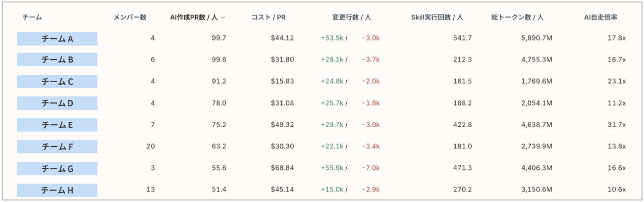Open the チーム A row
Image resolution: width=644 pixels, height=202 pixels.
point(324,38)
